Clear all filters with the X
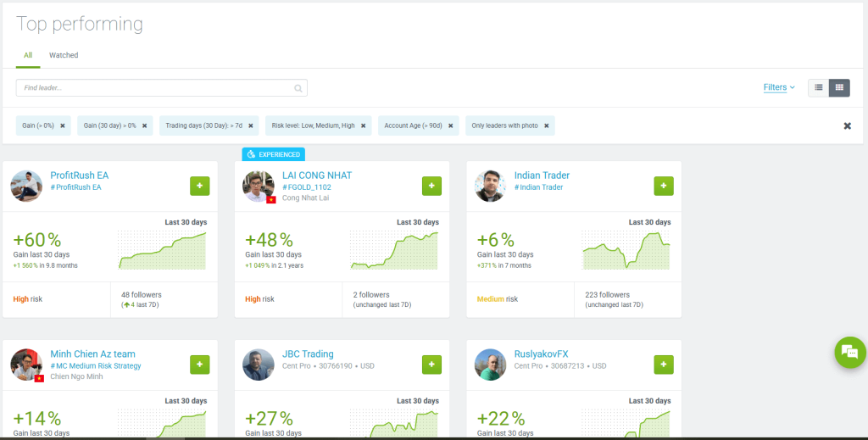The height and width of the screenshot is (440, 868). point(847,125)
